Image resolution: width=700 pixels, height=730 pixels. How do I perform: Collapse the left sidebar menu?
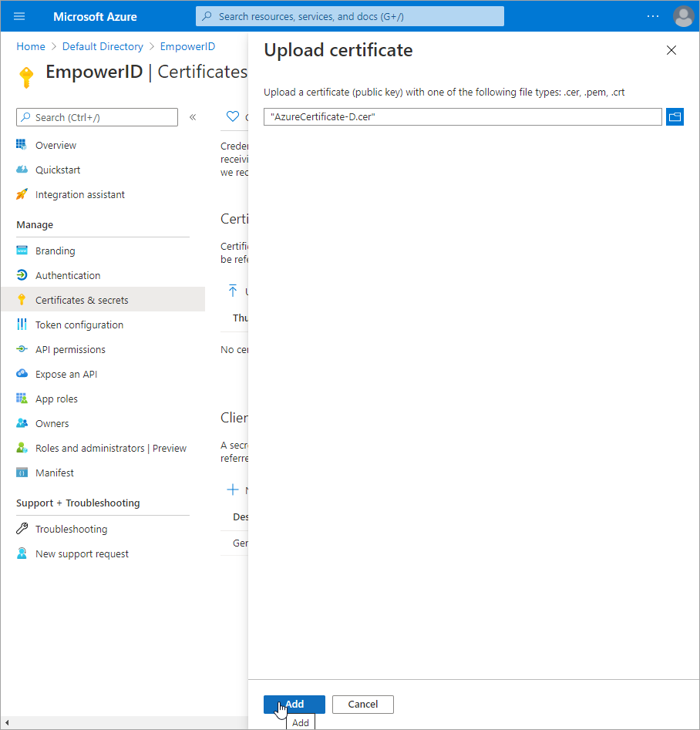[x=193, y=117]
